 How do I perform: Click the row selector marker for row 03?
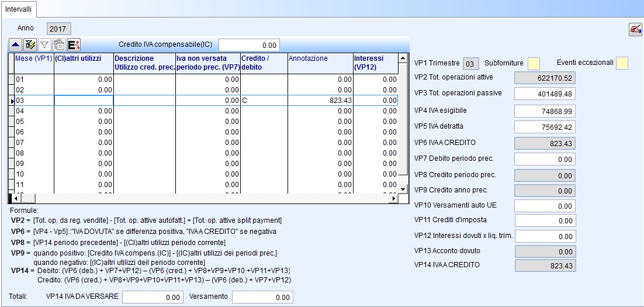(12, 100)
